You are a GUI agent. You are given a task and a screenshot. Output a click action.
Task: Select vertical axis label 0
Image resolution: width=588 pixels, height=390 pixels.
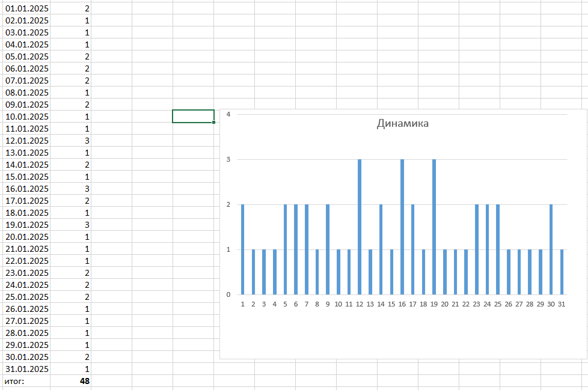tap(228, 294)
